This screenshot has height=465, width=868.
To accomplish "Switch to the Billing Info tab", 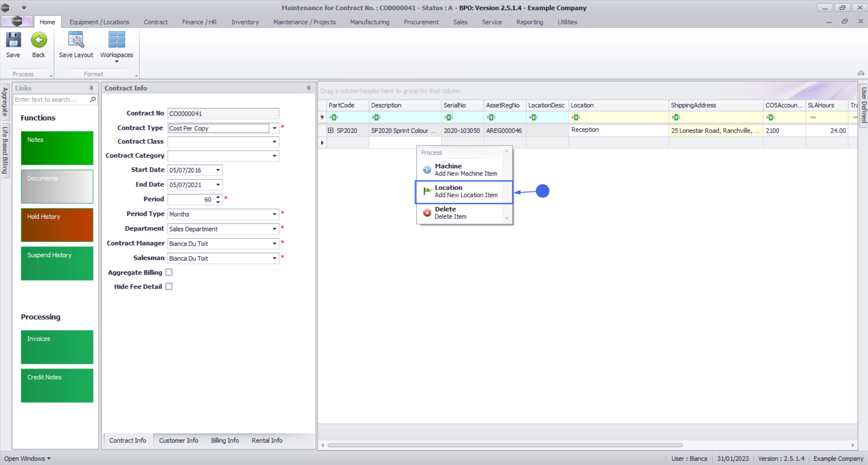I will (224, 440).
